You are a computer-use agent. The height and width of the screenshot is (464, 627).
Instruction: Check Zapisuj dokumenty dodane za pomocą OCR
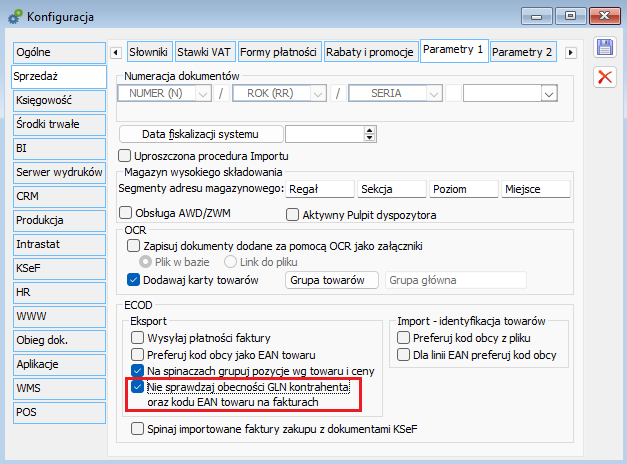134,245
